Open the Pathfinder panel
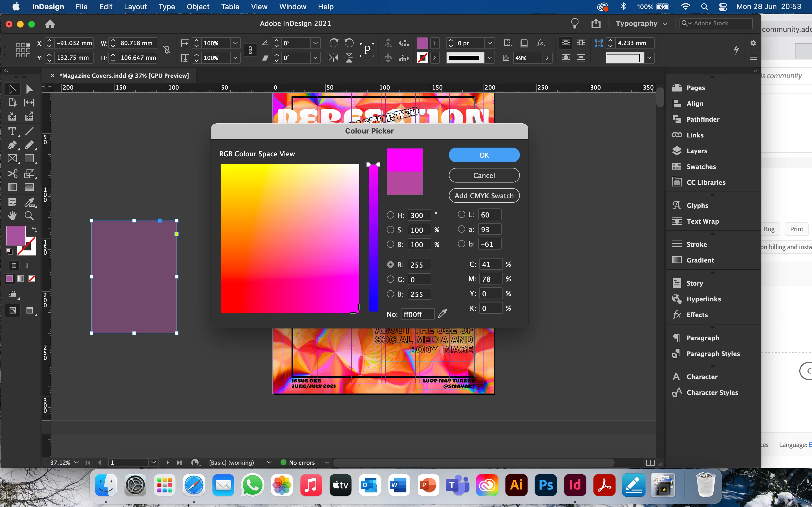The image size is (812, 507). click(703, 119)
